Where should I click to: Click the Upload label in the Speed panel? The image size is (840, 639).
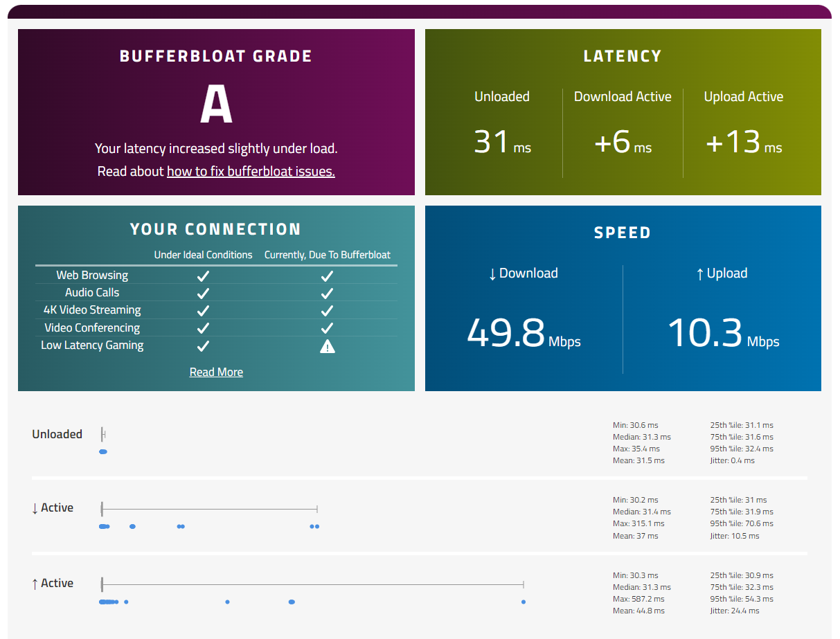pyautogui.click(x=722, y=273)
